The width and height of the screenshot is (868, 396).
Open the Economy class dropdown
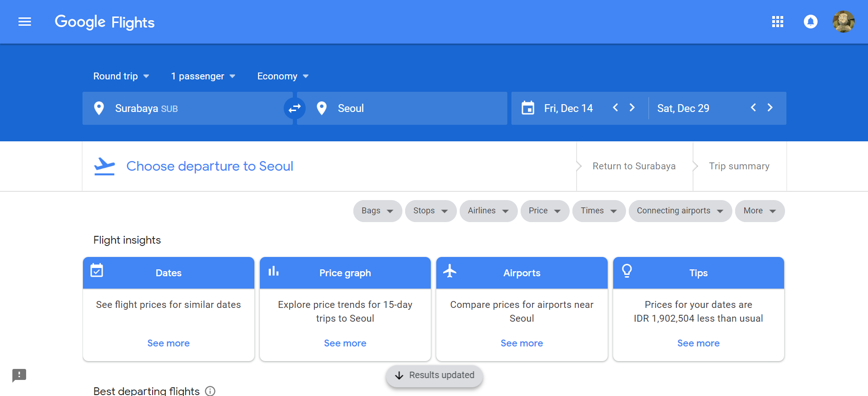coord(283,76)
